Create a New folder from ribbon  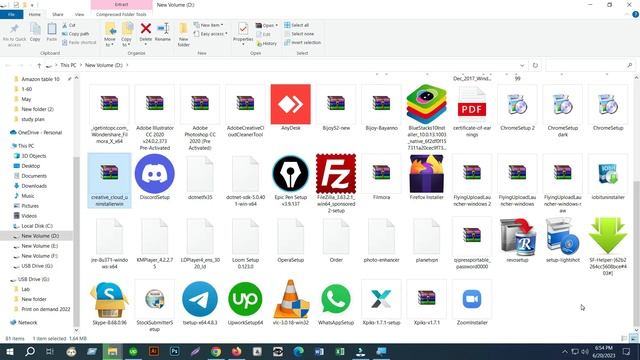(183, 34)
